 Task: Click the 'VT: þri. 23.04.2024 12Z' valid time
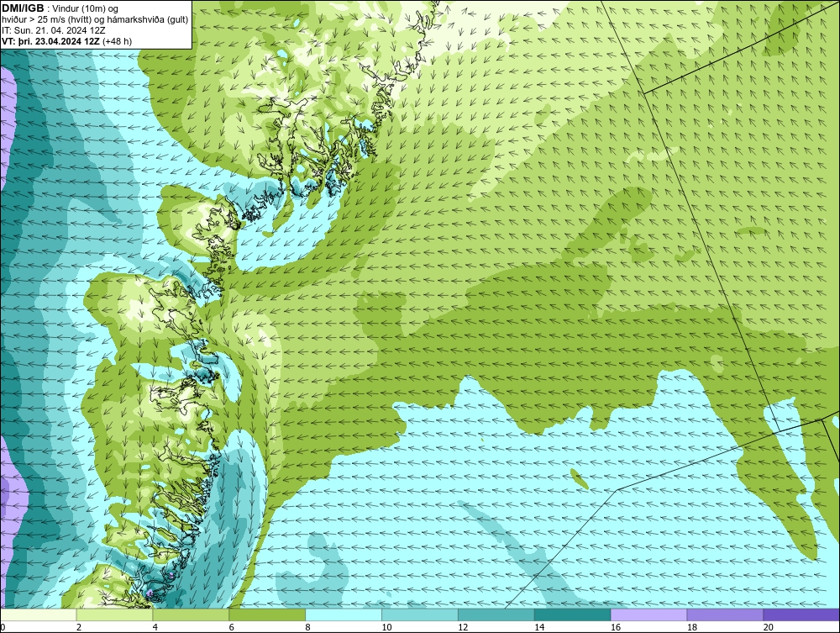(50, 41)
